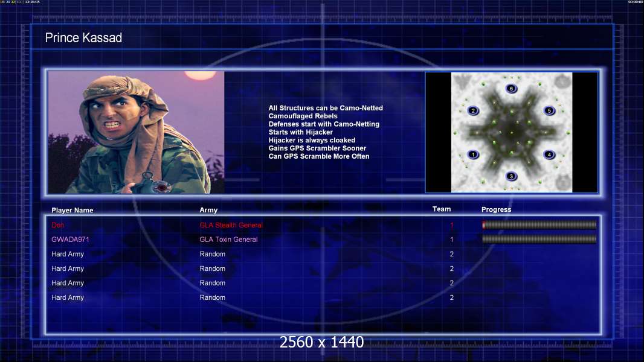
Task: Click 'Hijacker is always cloaked' line
Action: (x=312, y=140)
